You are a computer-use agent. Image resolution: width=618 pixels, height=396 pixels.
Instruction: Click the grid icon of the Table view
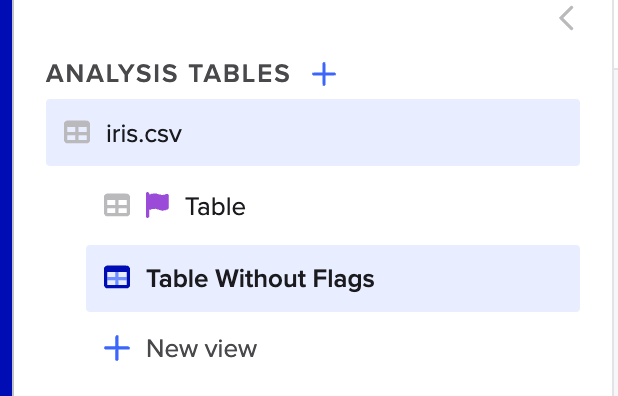(117, 205)
